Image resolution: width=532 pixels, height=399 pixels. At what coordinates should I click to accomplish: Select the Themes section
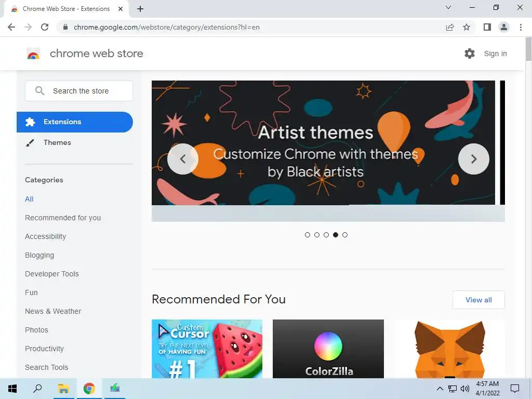coord(57,142)
